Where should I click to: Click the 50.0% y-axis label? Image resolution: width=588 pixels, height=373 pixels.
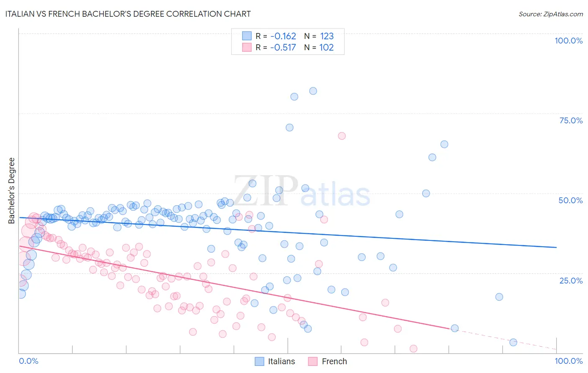[x=570, y=200]
